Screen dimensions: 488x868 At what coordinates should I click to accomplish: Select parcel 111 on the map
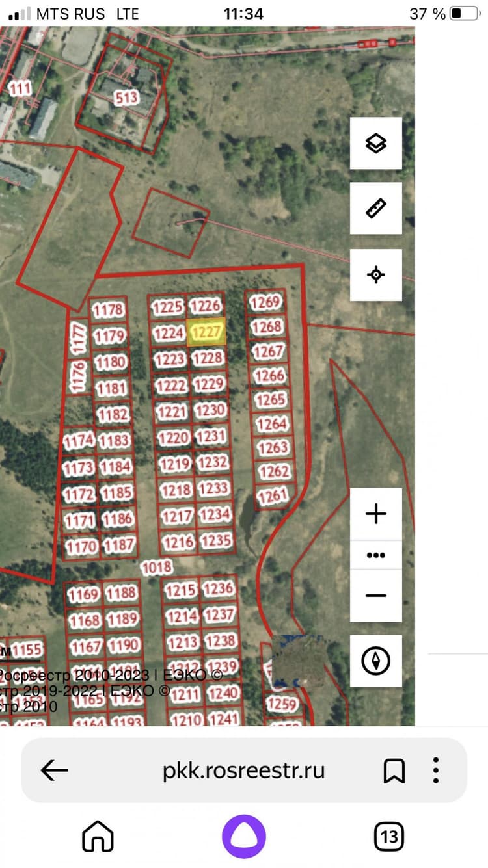click(x=20, y=88)
